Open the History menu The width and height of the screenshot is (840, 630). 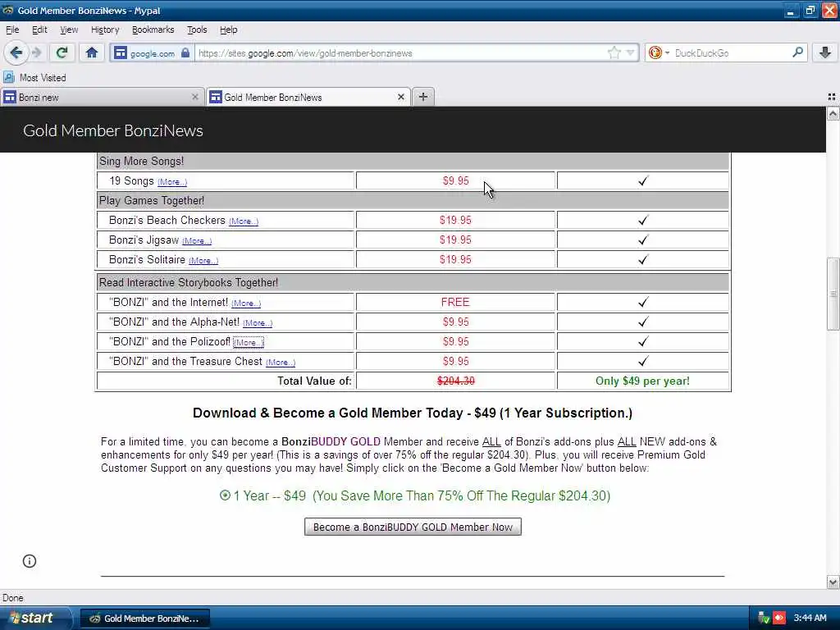(104, 30)
